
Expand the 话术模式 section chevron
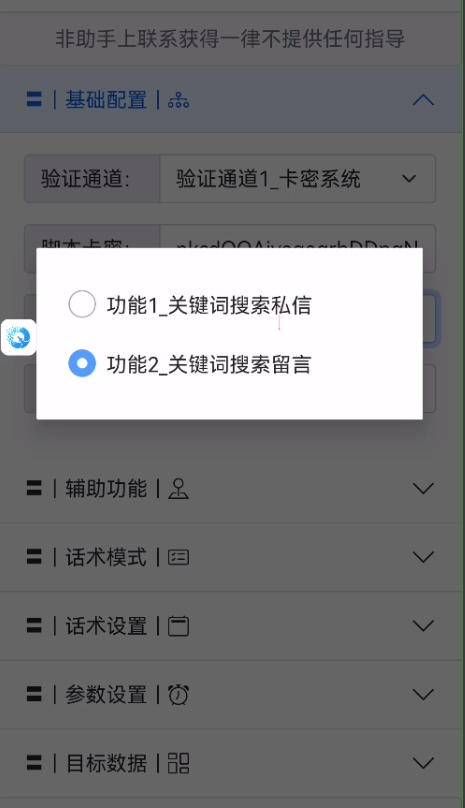point(423,557)
